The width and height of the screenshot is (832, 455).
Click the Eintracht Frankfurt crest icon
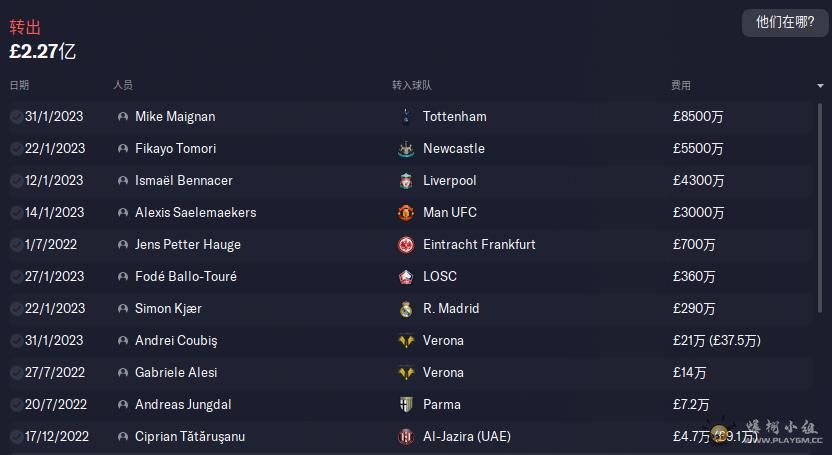pos(406,244)
